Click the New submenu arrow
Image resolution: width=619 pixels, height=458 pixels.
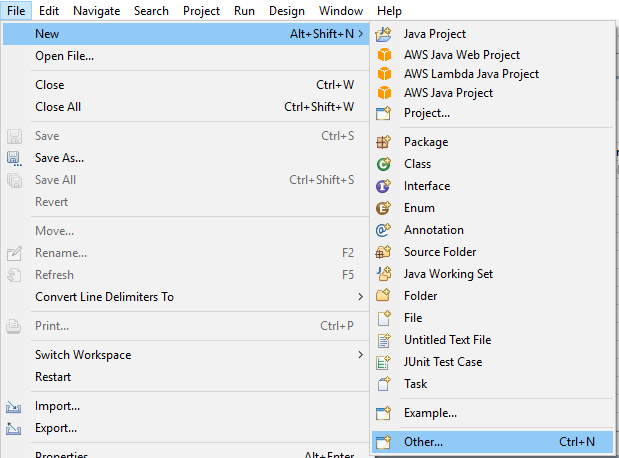point(360,34)
